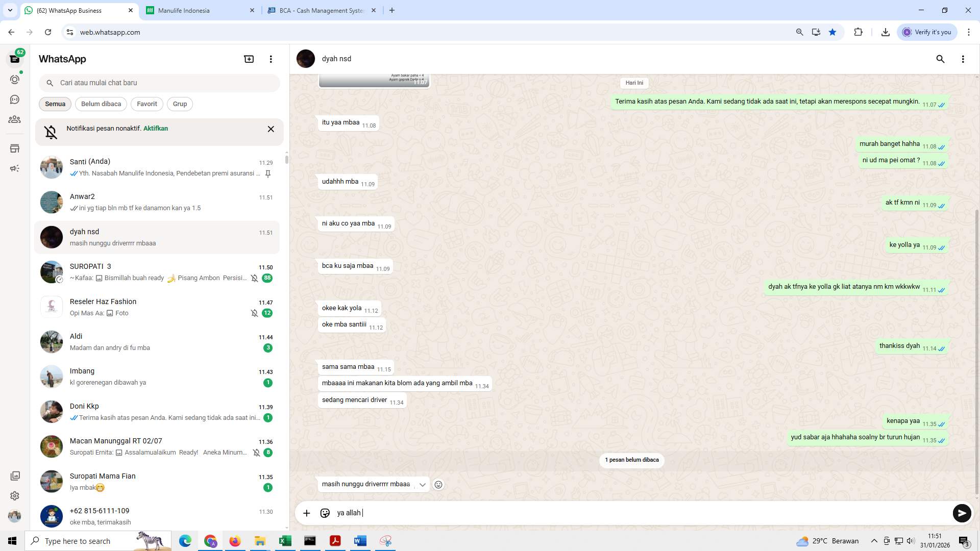Switch to the Manulife Indonesia browser tab

(x=184, y=10)
